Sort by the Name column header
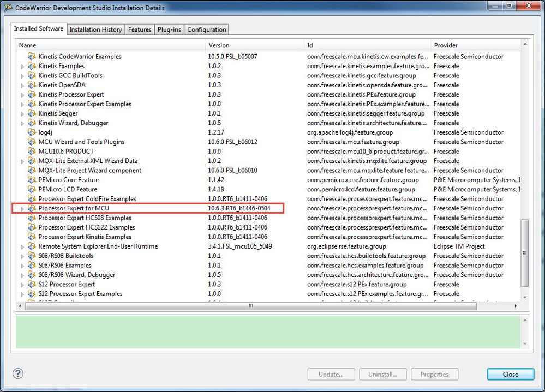545x392 pixels. (x=111, y=45)
